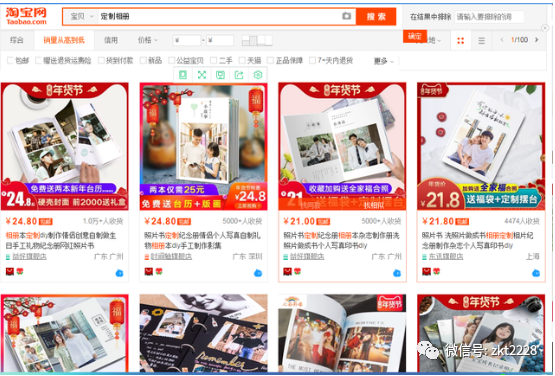The height and width of the screenshot is (376, 555).
Task: Click page indicator 1/100
Action: [519, 40]
